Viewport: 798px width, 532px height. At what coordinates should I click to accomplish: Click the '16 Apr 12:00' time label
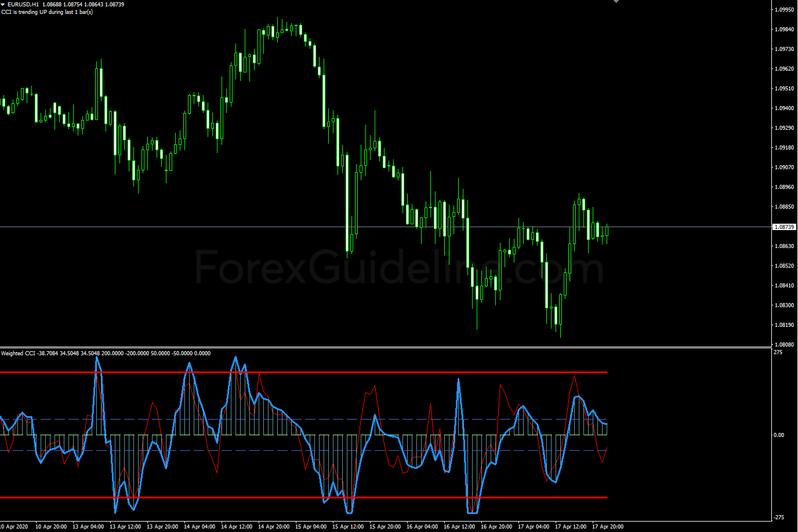pos(459,527)
